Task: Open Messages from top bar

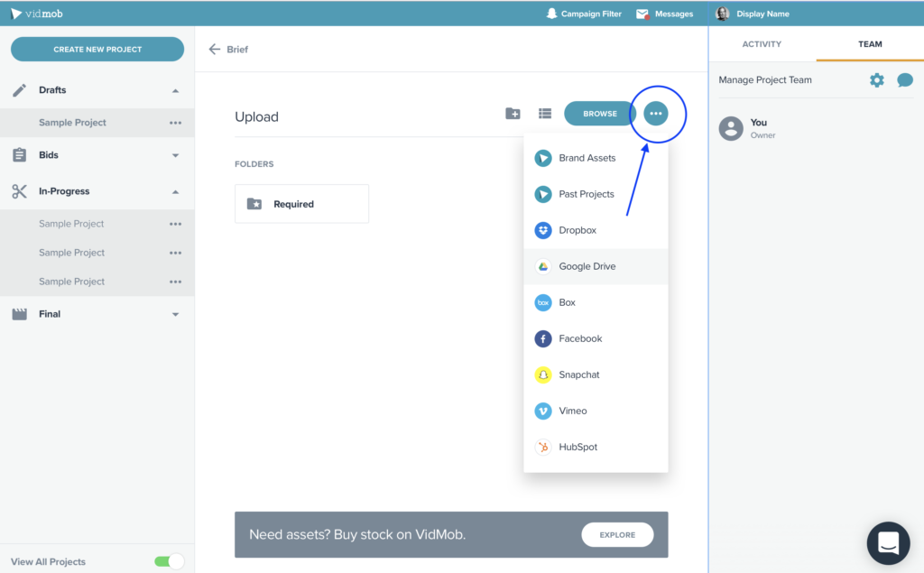Action: pyautogui.click(x=665, y=14)
